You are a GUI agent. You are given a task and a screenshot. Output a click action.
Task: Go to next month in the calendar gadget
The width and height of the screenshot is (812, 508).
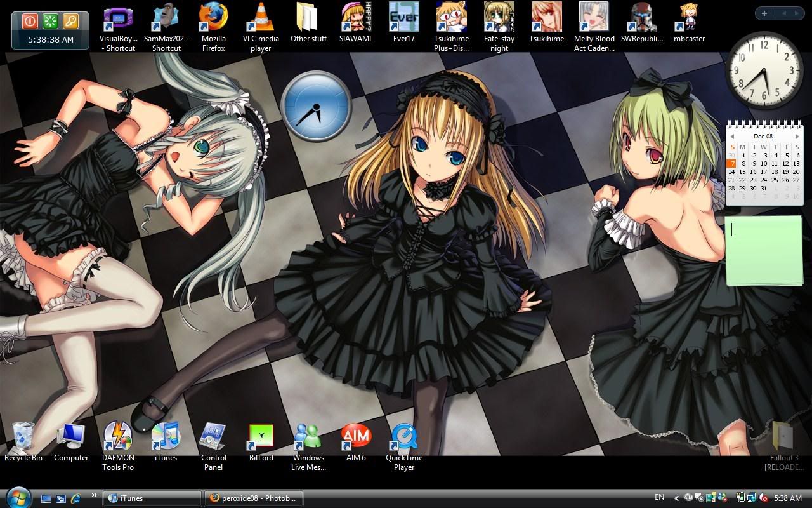pyautogui.click(x=797, y=137)
